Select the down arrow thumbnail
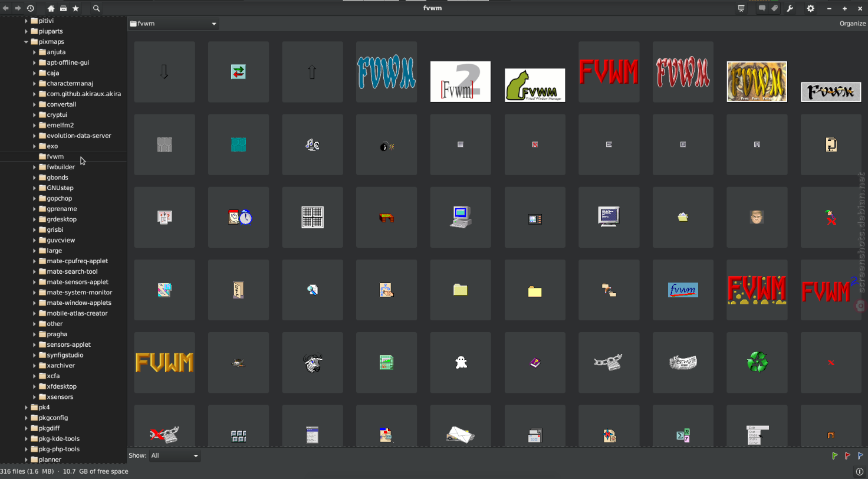Viewport: 868px width, 479px height. (165, 72)
